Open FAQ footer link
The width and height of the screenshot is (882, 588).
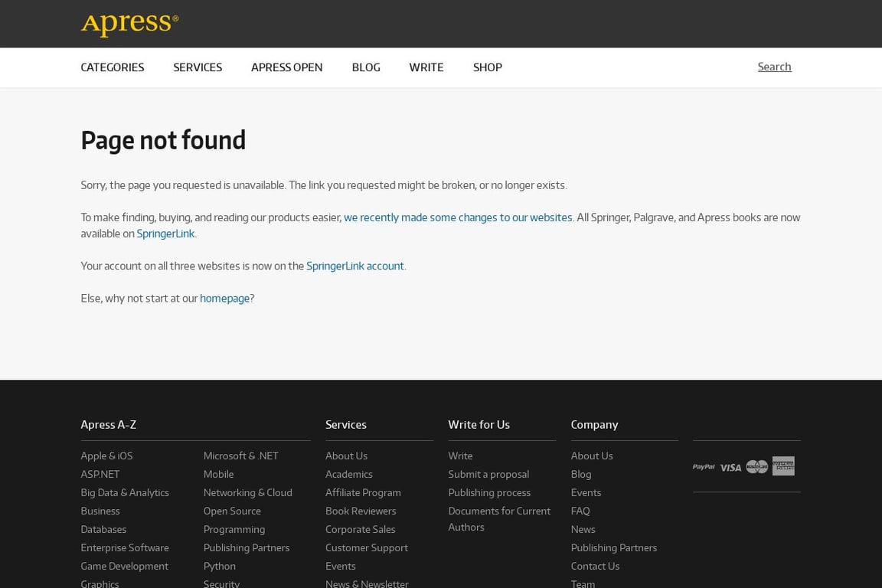point(580,511)
